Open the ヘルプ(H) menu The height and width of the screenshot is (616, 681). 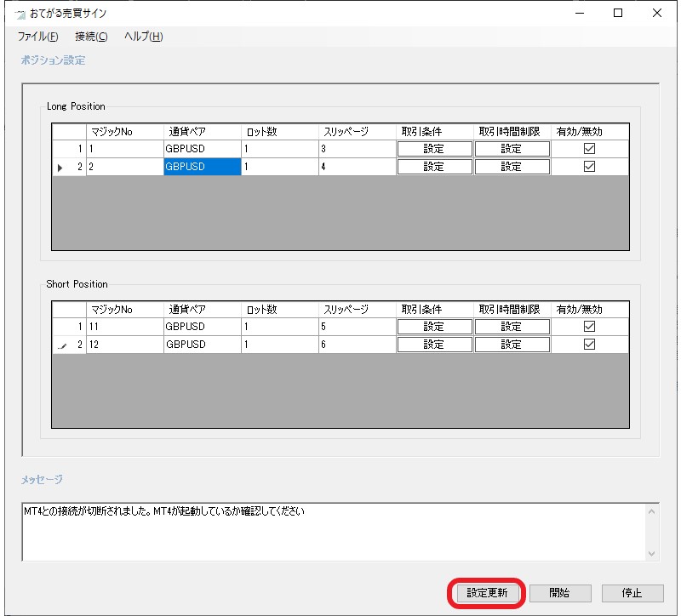143,37
